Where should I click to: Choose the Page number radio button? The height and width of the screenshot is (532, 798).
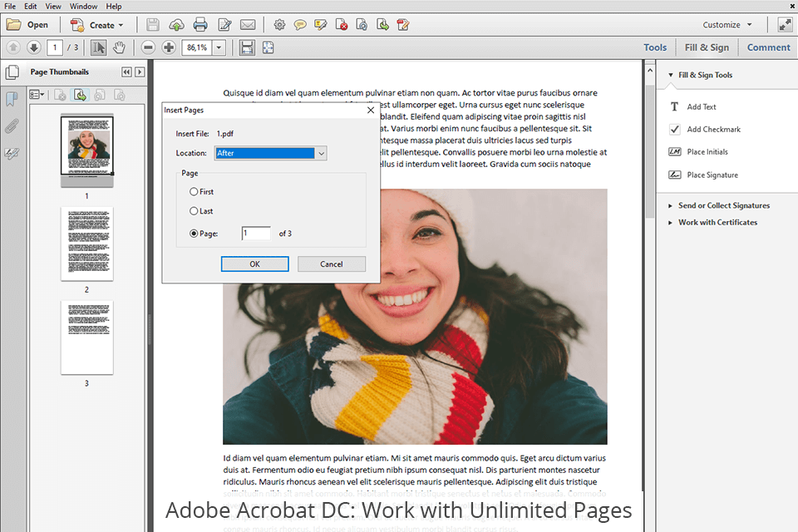194,234
